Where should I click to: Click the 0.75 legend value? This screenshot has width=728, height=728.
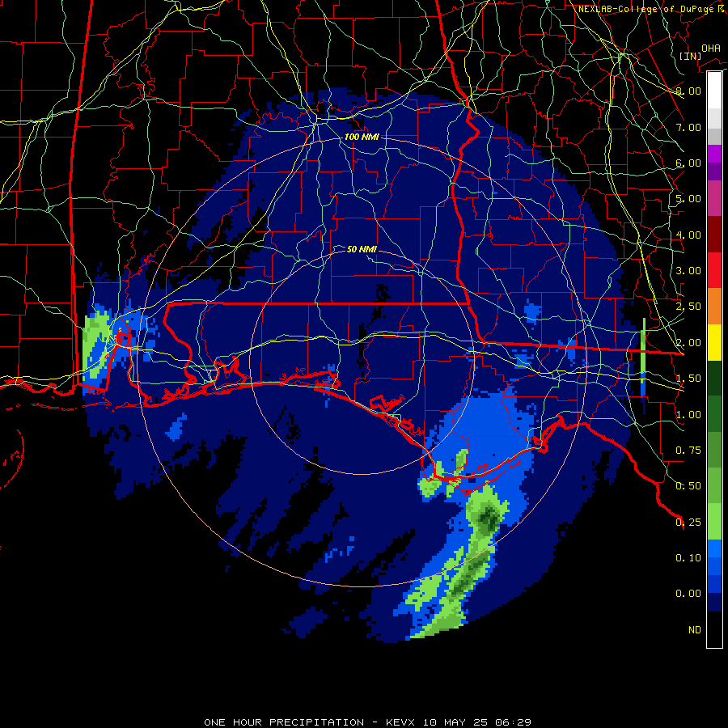(688, 451)
